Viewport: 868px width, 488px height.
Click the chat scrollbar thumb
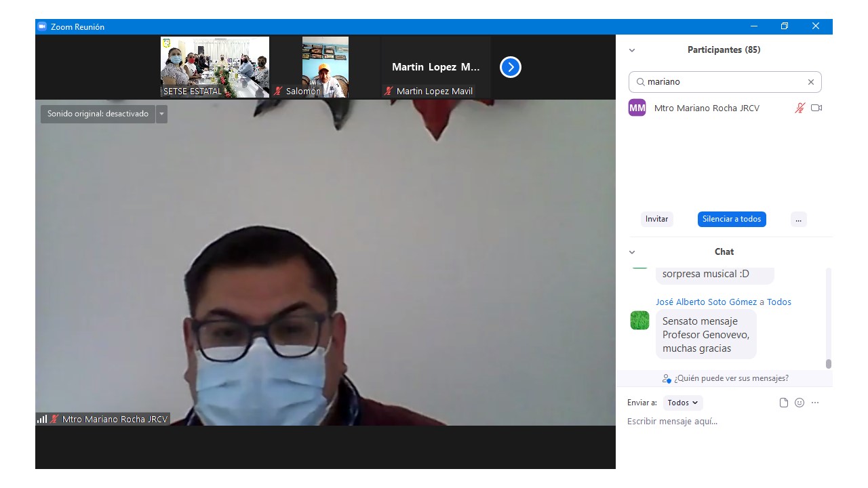click(x=829, y=364)
